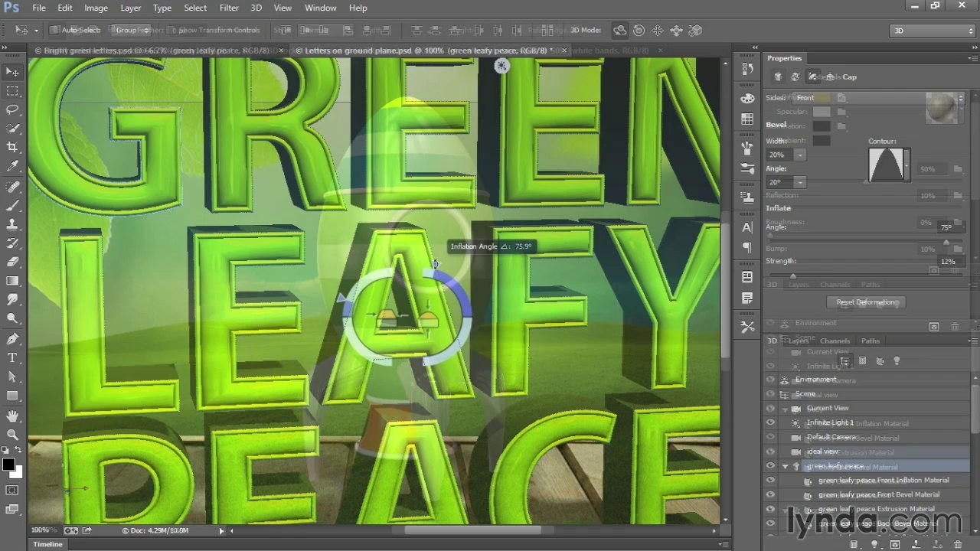Screen dimensions: 980x551
Task: Click the Scale 3D Object mode icon
Action: click(x=695, y=31)
